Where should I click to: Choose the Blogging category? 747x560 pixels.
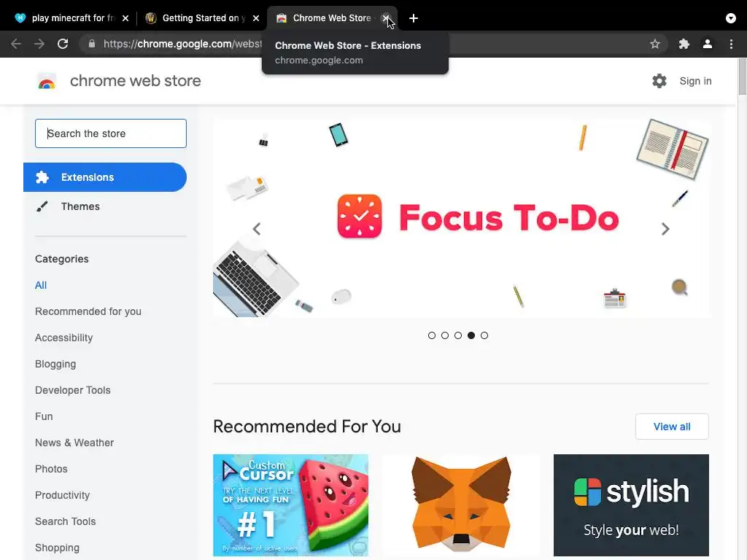coord(55,364)
